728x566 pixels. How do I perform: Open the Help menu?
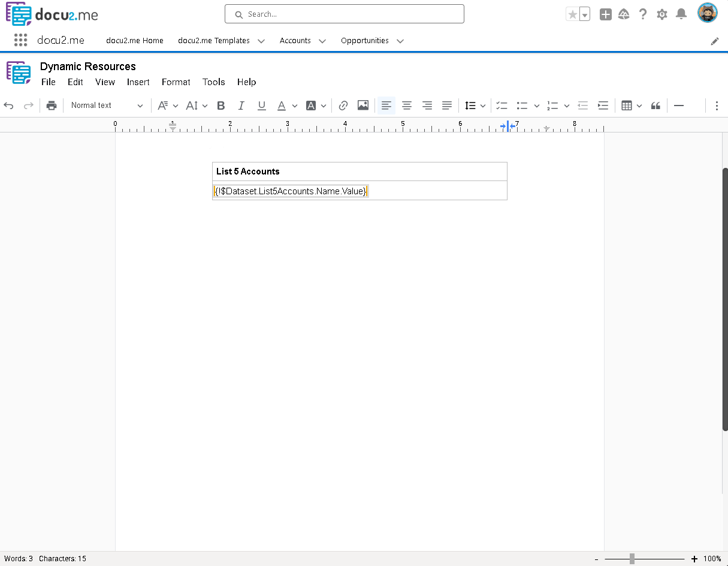pyautogui.click(x=246, y=82)
